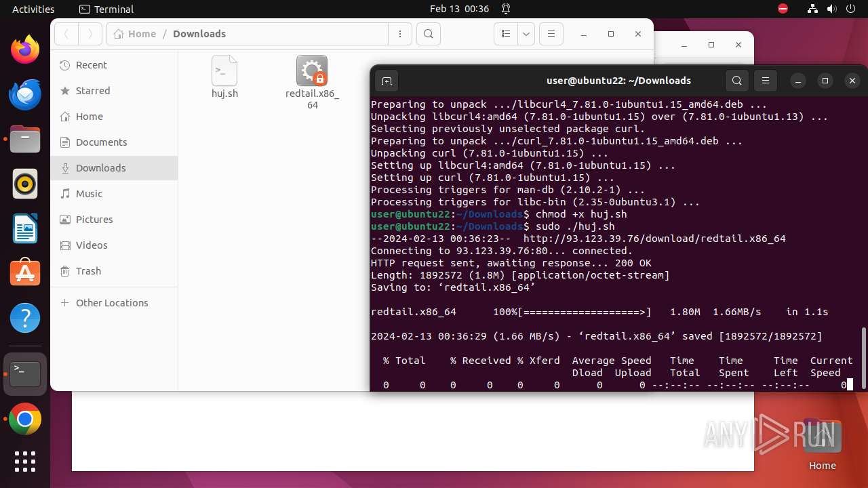The image size is (868, 488).
Task: Open the clock and calendar Feb 13 00:36
Action: tap(459, 9)
